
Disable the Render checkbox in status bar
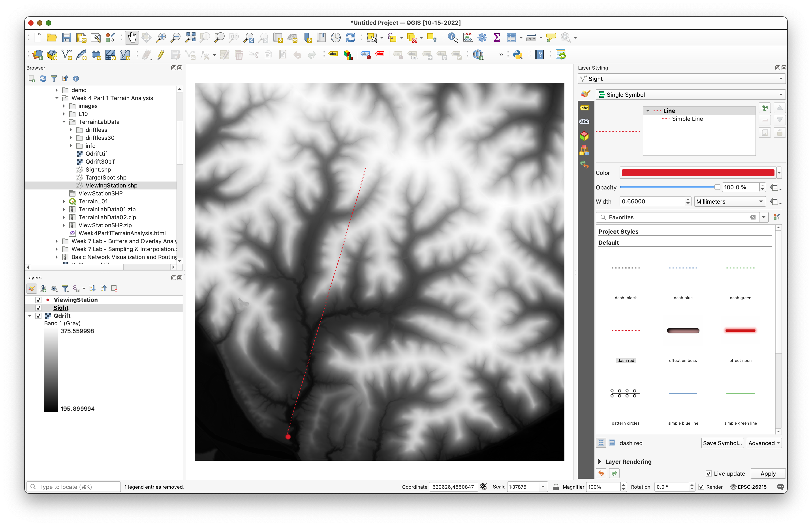pyautogui.click(x=701, y=487)
